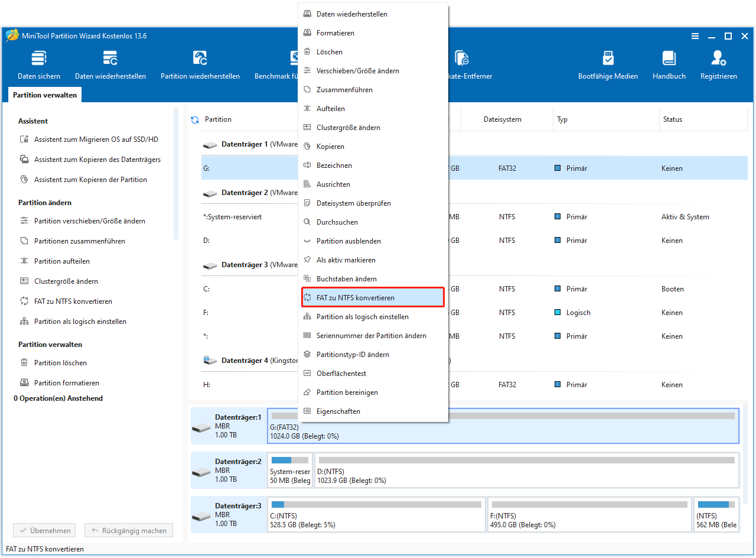The image size is (756, 558).
Task: Choose Ausrichten in context menu
Action: pyautogui.click(x=373, y=184)
